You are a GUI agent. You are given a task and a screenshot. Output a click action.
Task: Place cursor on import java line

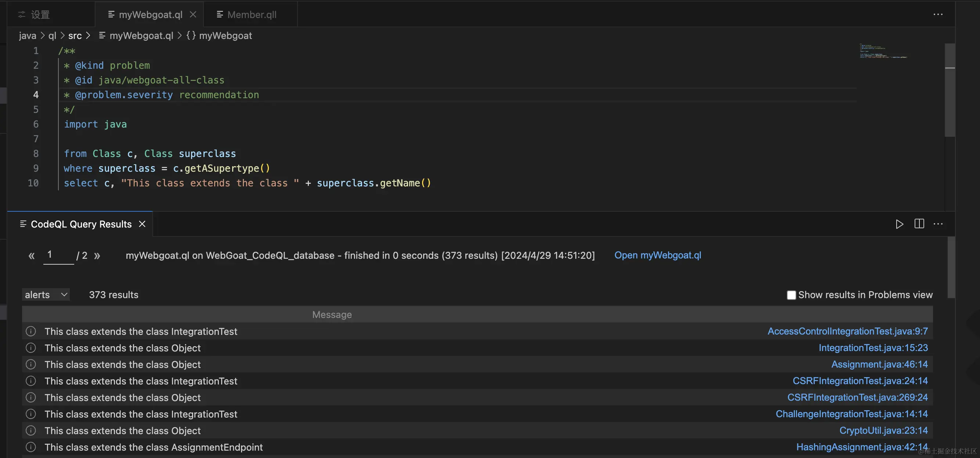(95, 125)
